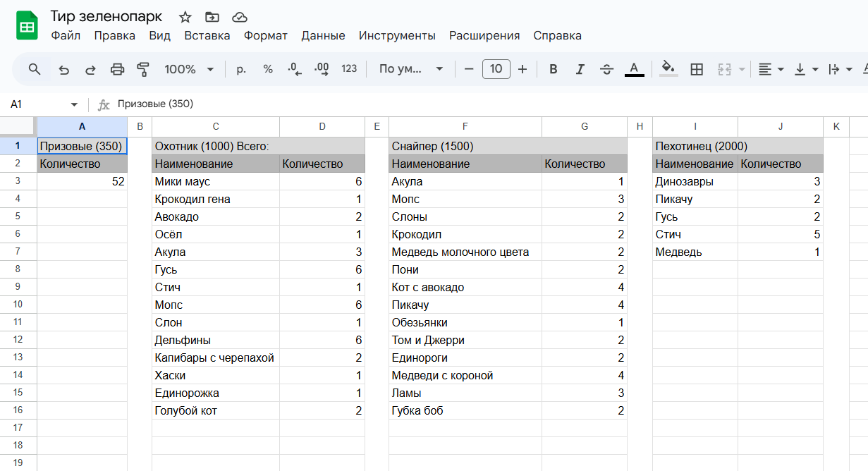The image size is (868, 471).
Task: Rename the document title Тир зеленопарк
Action: click(x=106, y=16)
